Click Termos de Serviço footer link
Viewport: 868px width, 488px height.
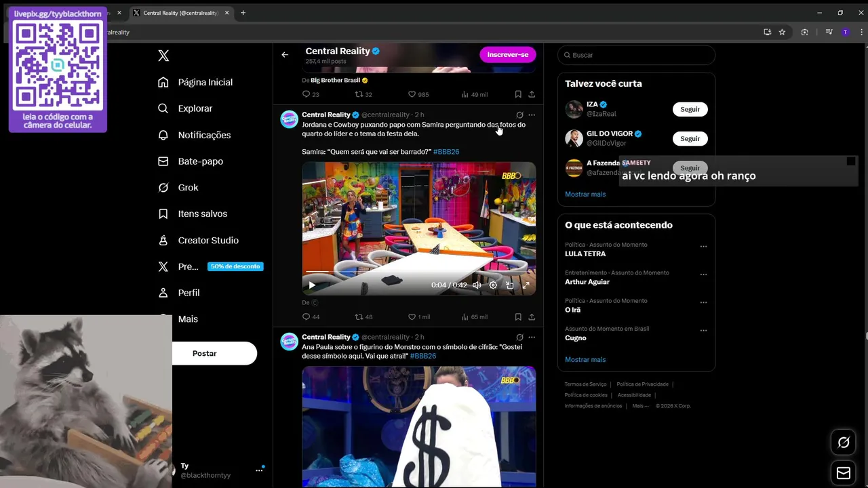tap(585, 384)
